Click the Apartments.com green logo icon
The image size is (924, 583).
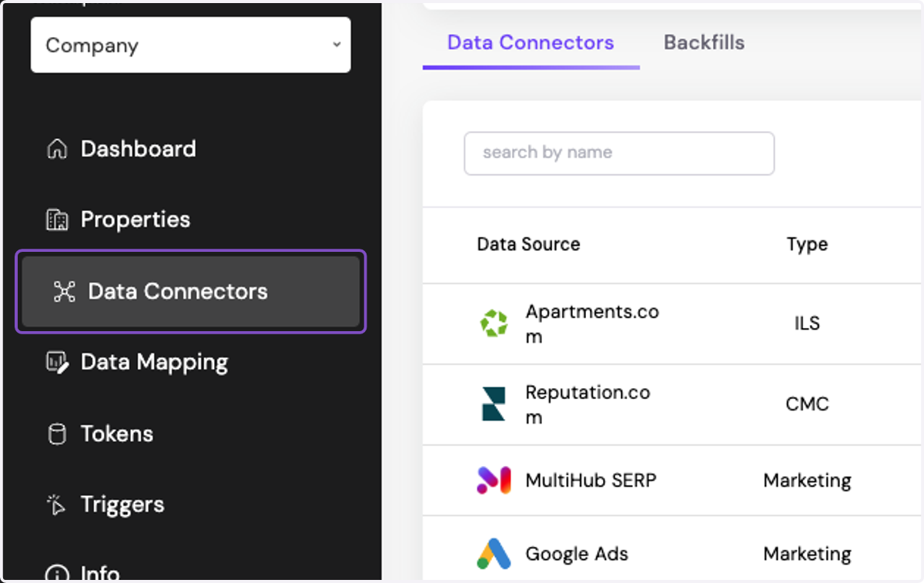point(494,323)
